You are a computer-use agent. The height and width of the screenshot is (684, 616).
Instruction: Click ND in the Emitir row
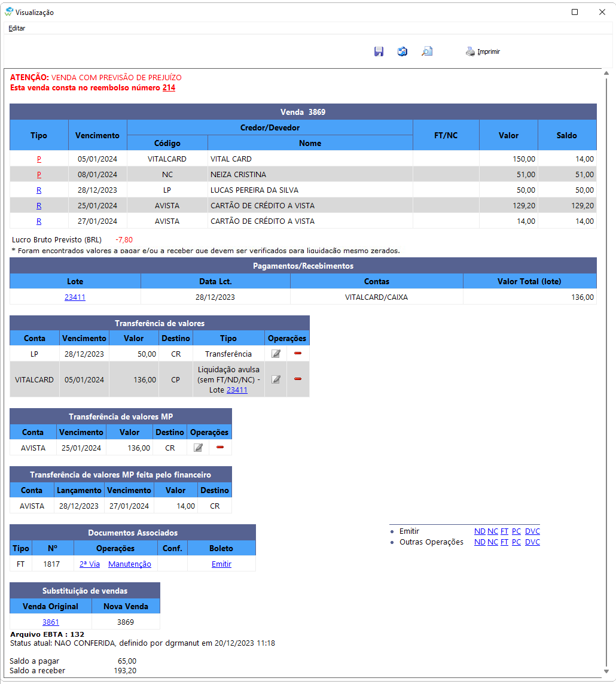tap(480, 531)
